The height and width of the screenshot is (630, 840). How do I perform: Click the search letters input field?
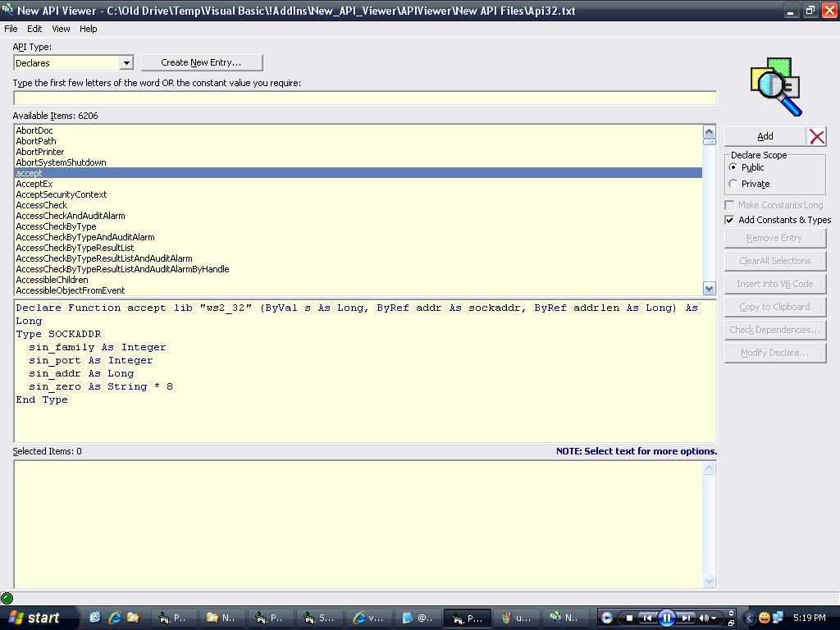tap(364, 98)
